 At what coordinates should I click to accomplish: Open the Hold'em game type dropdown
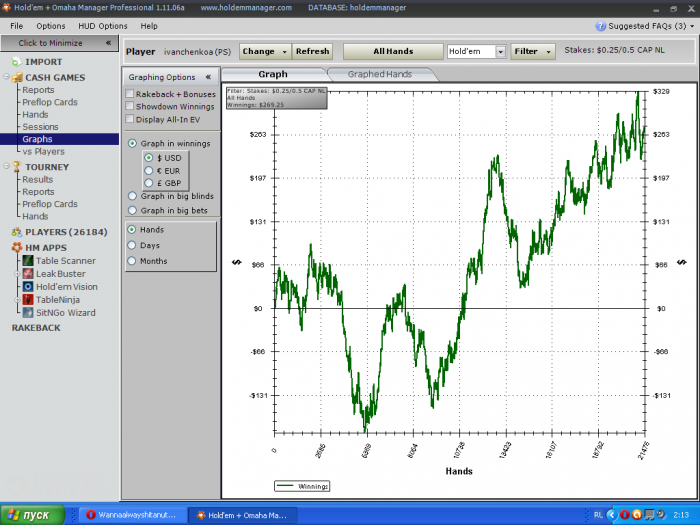point(501,51)
